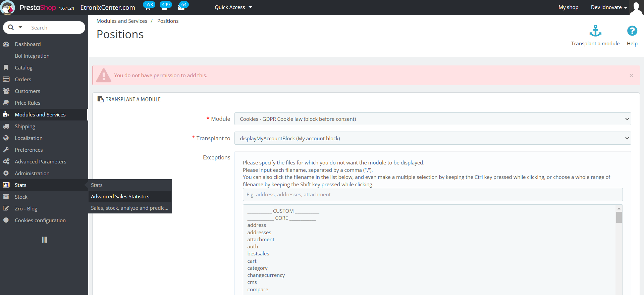Click the My shop link
This screenshot has width=644, height=295.
coord(568,7)
